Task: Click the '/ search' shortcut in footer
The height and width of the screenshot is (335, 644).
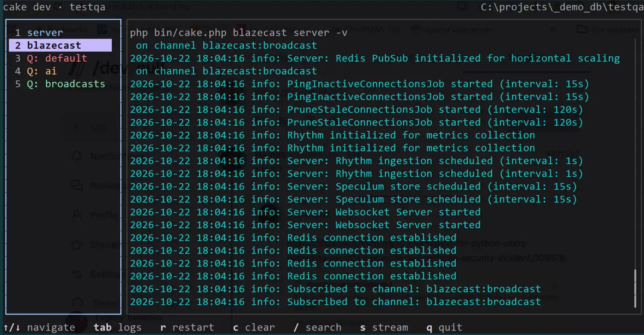Action: pos(317,327)
